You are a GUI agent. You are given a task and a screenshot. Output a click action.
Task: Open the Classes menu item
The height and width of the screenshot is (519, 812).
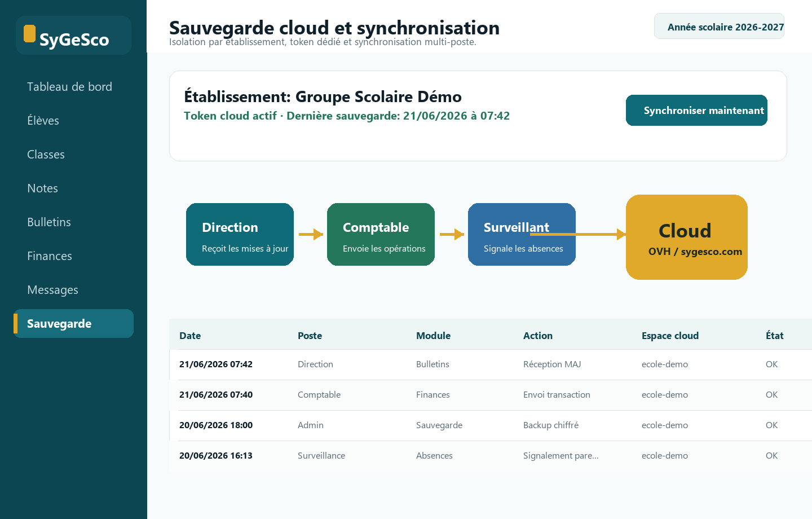(x=46, y=155)
